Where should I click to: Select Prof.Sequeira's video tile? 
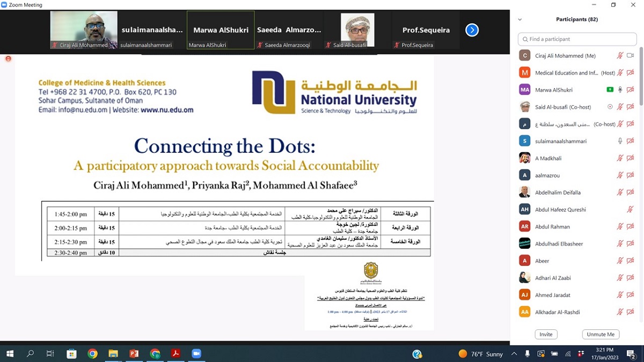click(x=426, y=30)
